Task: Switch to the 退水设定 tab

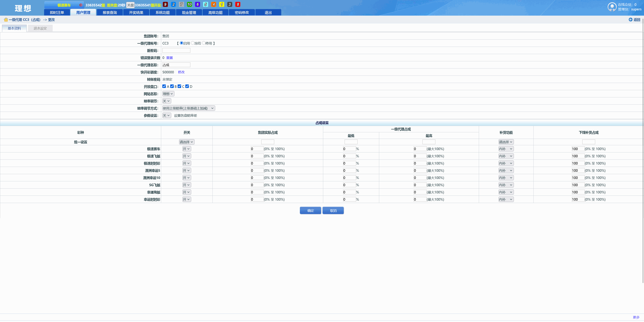Action: (x=40, y=28)
